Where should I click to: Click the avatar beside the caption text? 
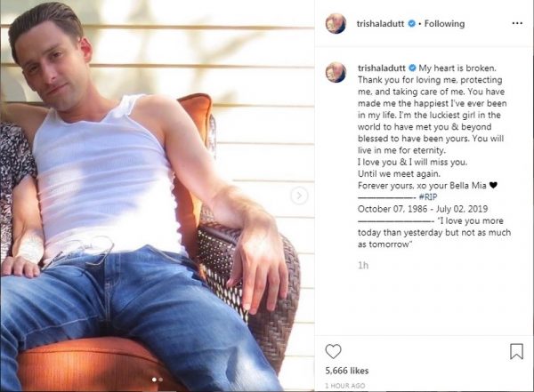tap(336, 72)
